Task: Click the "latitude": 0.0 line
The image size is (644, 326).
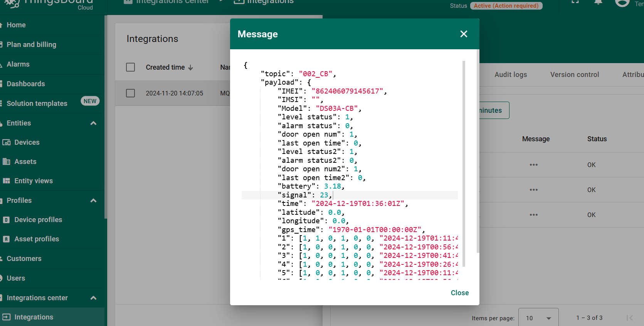Action: tap(311, 212)
